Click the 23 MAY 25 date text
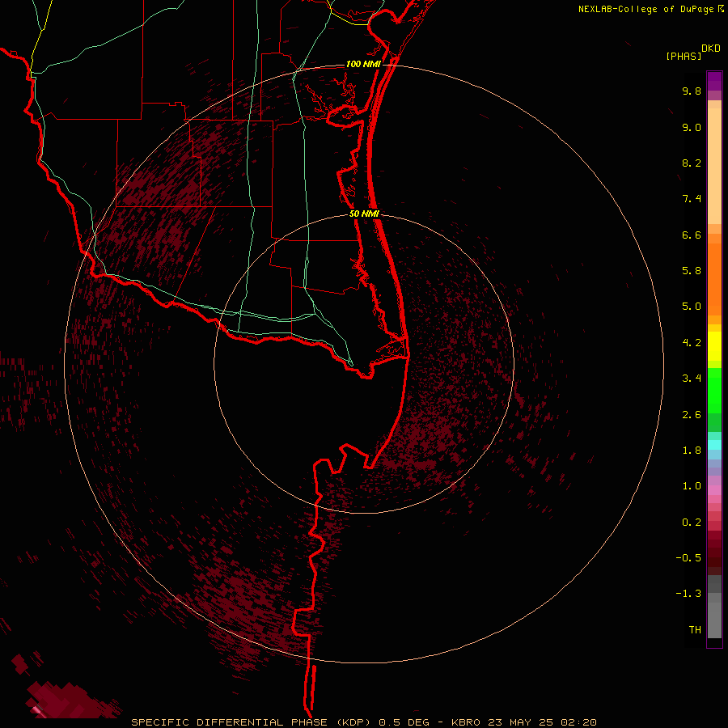The height and width of the screenshot is (728, 728). click(x=521, y=722)
